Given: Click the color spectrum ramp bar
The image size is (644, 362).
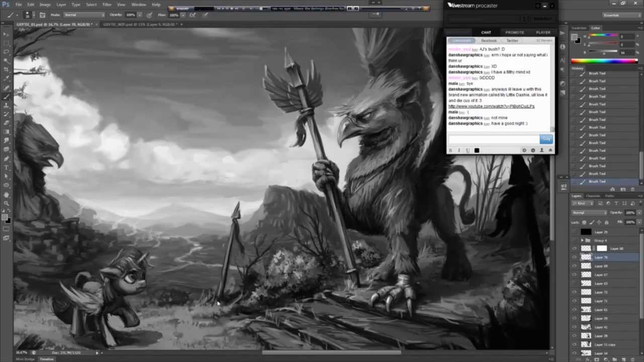Looking at the screenshot, I should tap(604, 61).
